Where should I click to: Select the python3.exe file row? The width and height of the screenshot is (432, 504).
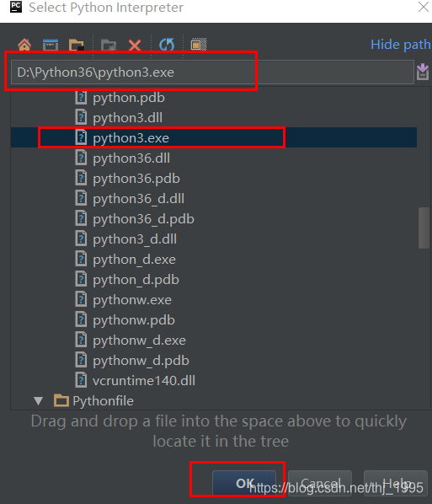point(214,138)
